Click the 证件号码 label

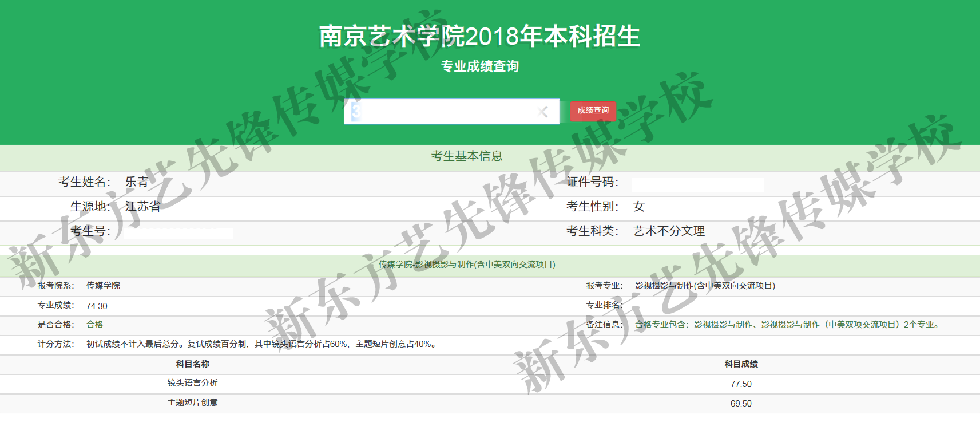(593, 182)
